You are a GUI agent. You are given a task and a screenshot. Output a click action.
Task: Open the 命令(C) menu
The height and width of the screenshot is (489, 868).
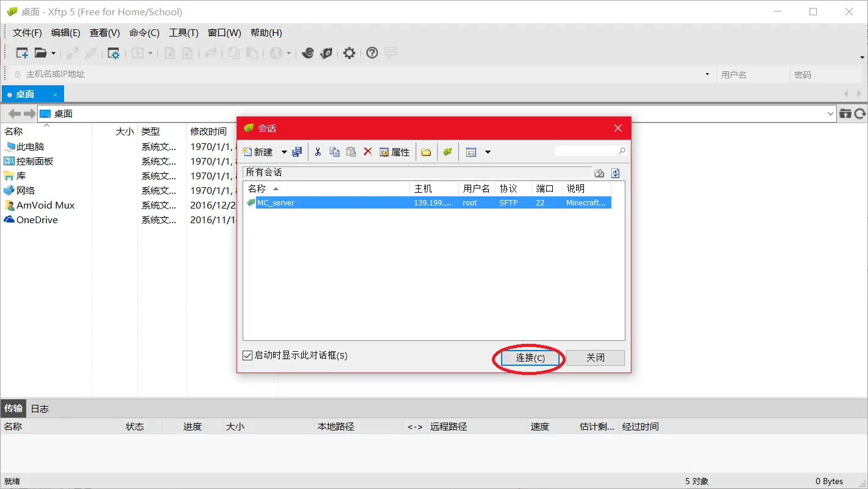(144, 33)
